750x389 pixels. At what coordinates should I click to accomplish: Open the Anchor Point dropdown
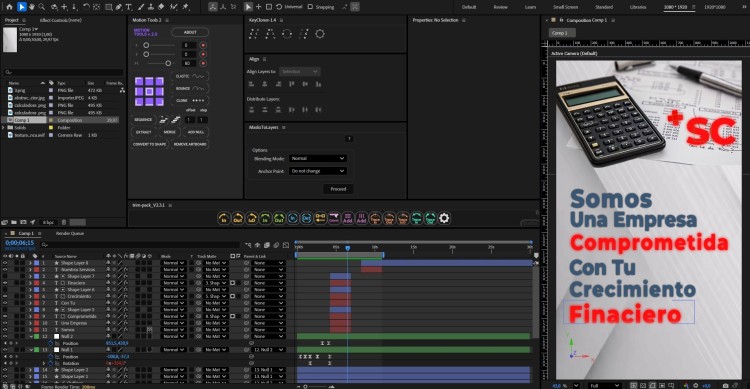[x=318, y=171]
